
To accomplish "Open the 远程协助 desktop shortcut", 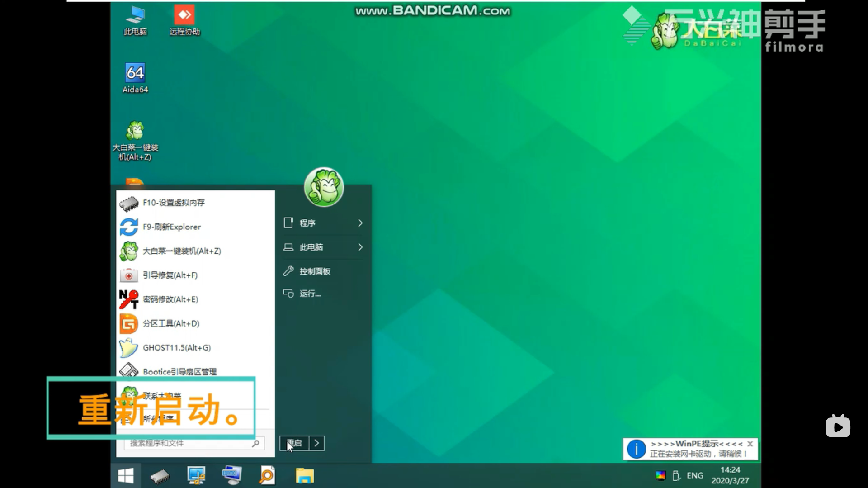I will click(184, 20).
